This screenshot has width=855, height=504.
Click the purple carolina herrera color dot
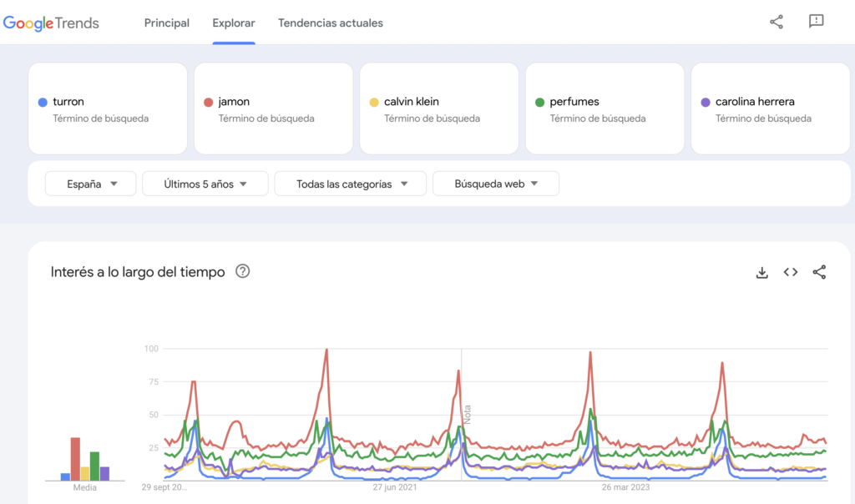click(706, 102)
